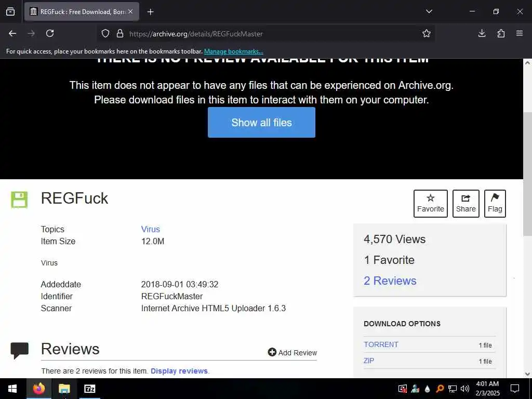532x399 pixels.
Task: Open the 2 Reviews link
Action: point(390,281)
